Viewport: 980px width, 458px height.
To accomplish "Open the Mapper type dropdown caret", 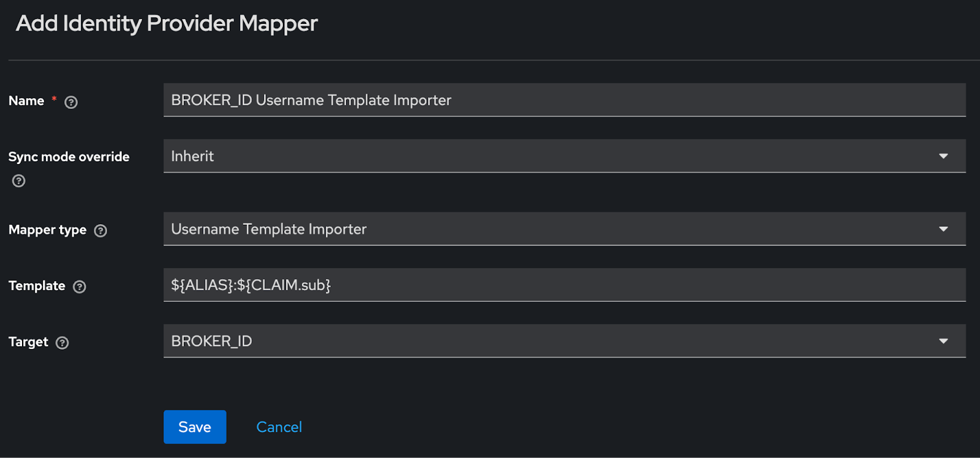I will tap(943, 229).
